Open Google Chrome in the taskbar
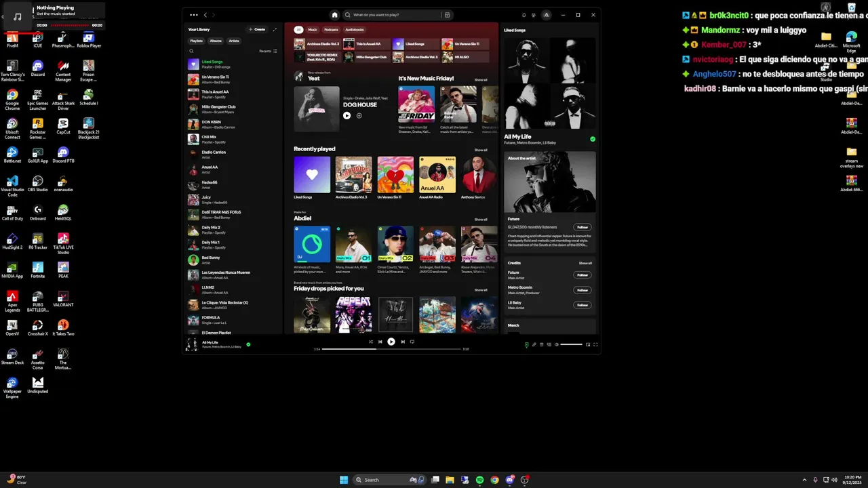The image size is (868, 488). [x=494, y=480]
